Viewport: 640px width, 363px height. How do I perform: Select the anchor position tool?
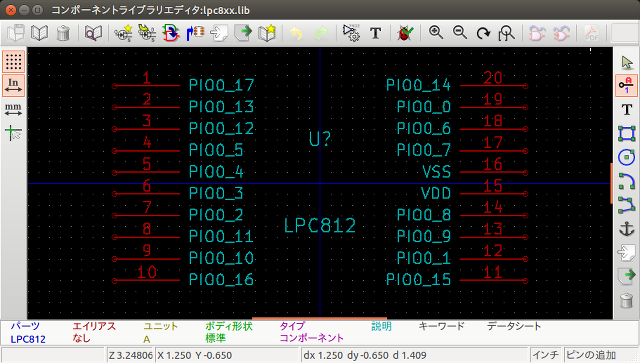point(626,229)
